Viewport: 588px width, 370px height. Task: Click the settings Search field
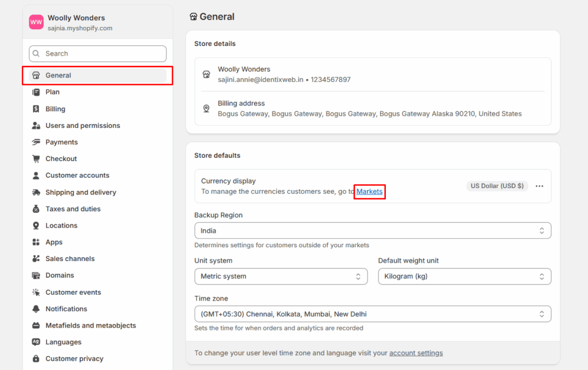tap(98, 54)
